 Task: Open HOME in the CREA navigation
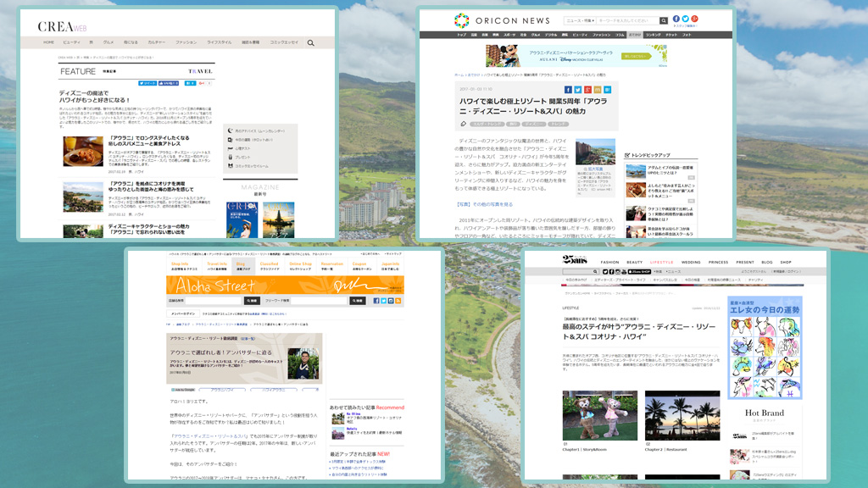pyautogui.click(x=48, y=42)
